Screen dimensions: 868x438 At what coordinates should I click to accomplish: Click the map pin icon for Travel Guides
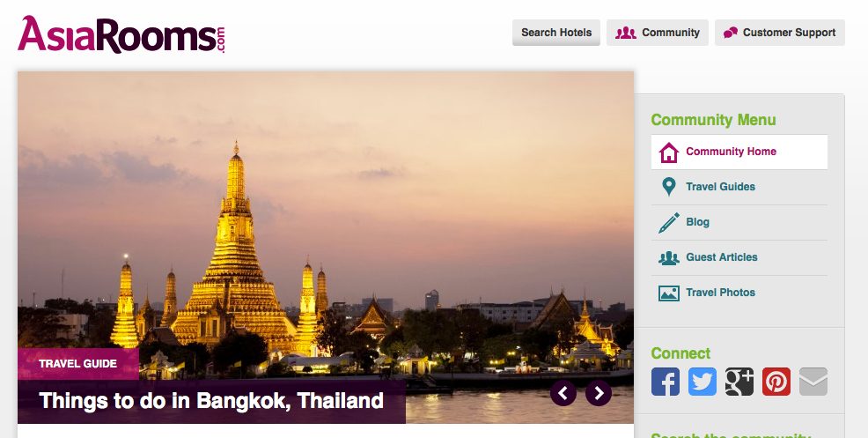[669, 187]
